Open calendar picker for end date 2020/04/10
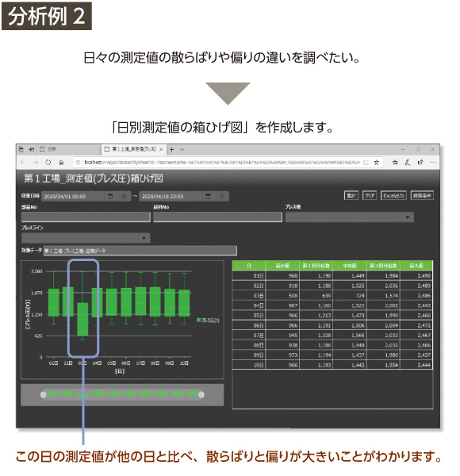This screenshot has height=476, width=460. 208,197
